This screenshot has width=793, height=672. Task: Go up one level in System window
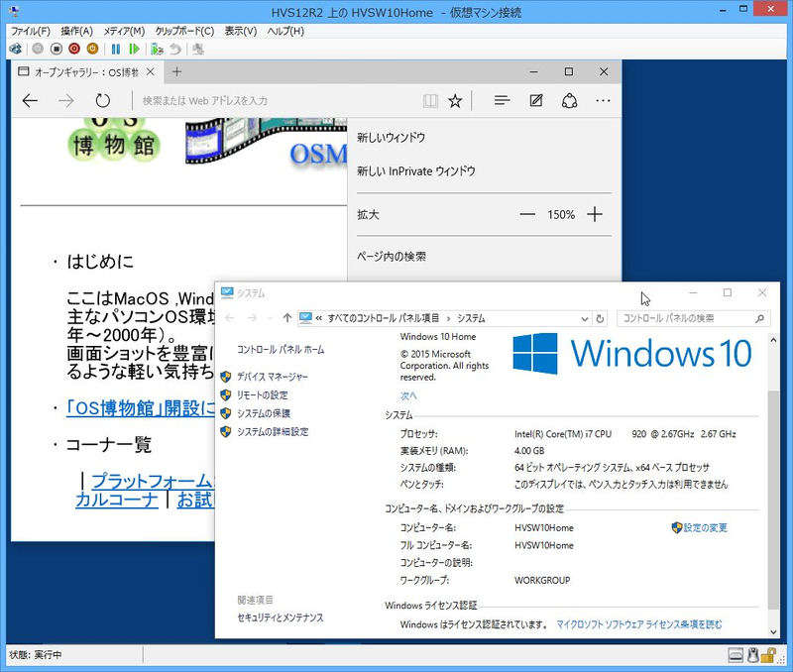[x=287, y=318]
